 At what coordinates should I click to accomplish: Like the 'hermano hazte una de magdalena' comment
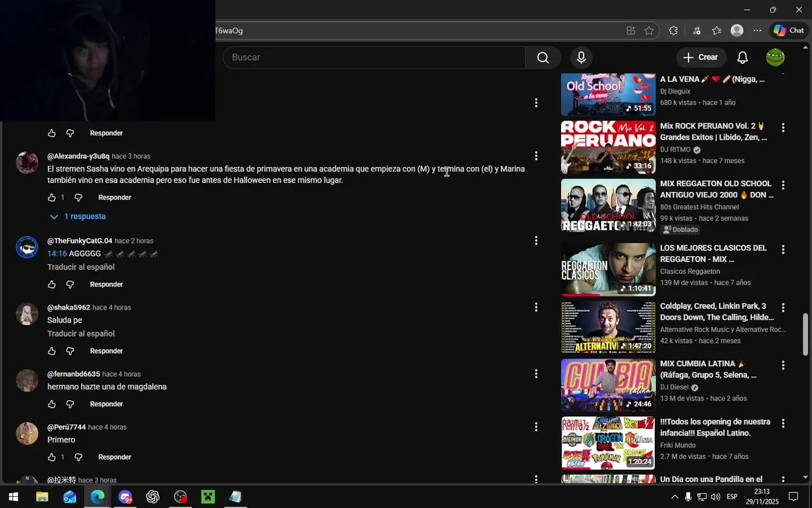[51, 404]
